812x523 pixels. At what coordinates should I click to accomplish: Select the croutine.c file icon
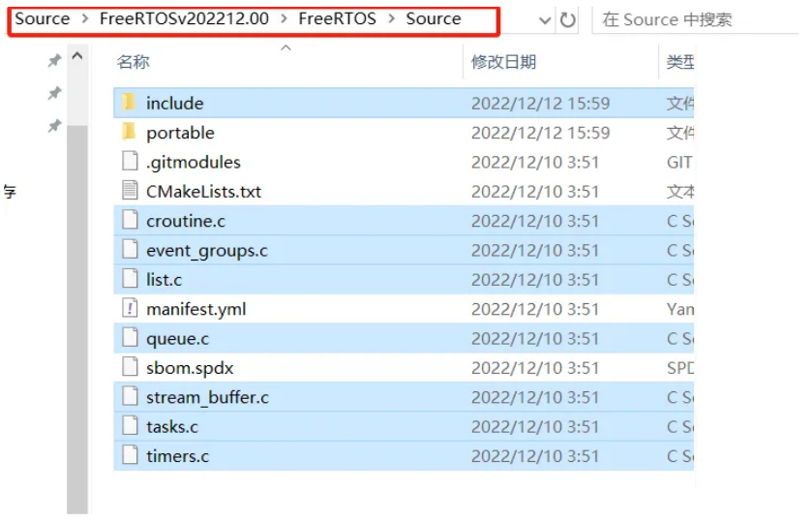click(130, 220)
